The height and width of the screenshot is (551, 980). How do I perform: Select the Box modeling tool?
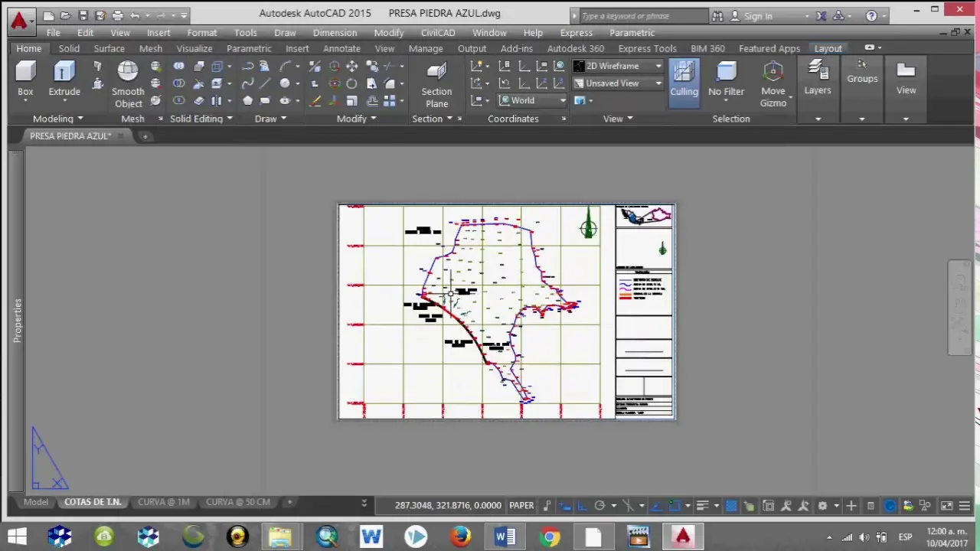tap(25, 77)
